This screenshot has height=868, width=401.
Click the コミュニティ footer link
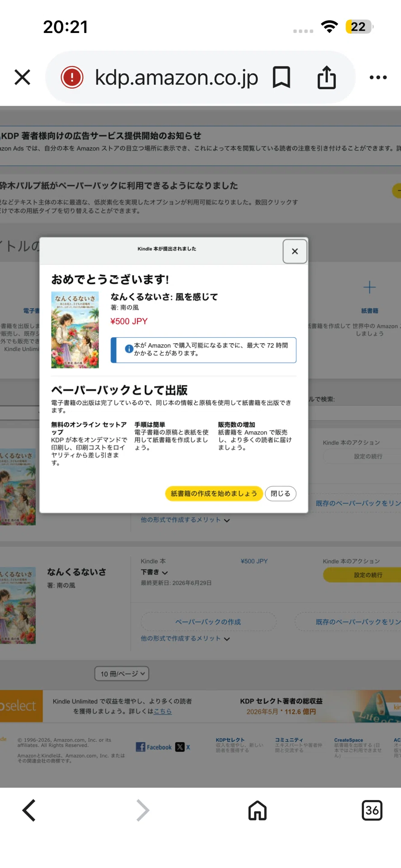289,740
